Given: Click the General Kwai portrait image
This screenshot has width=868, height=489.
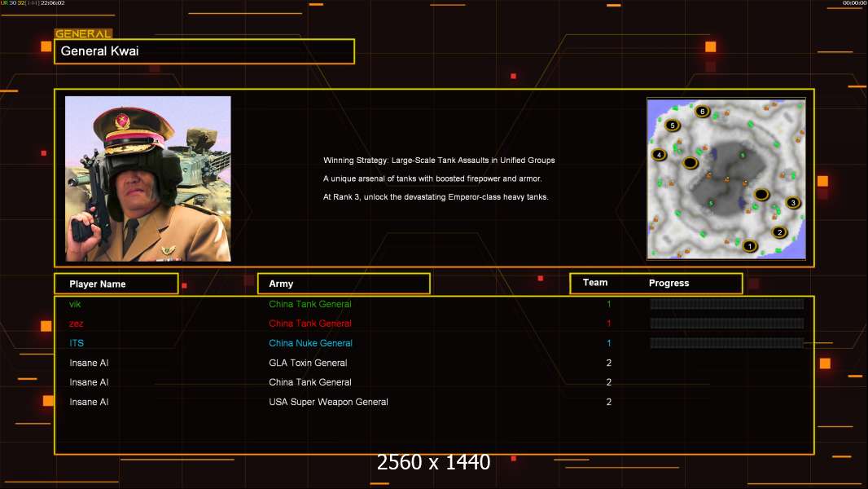Looking at the screenshot, I should tap(148, 178).
